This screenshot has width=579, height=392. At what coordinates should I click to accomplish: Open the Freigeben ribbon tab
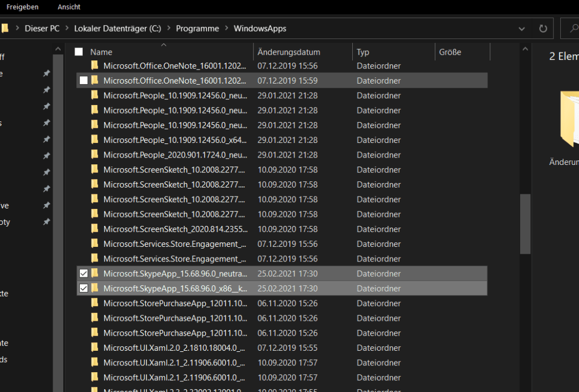pos(23,7)
